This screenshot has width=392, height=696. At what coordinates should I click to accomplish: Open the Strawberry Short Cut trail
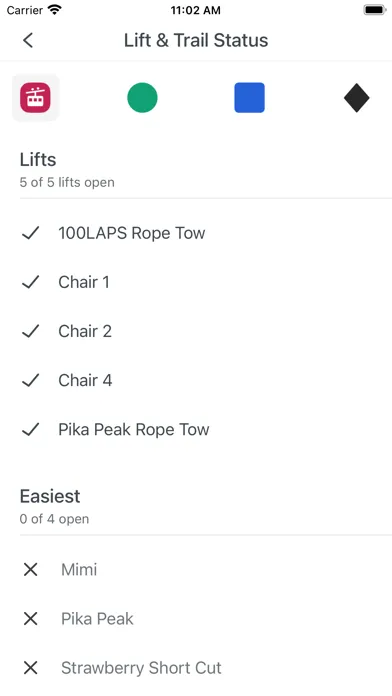(196, 668)
